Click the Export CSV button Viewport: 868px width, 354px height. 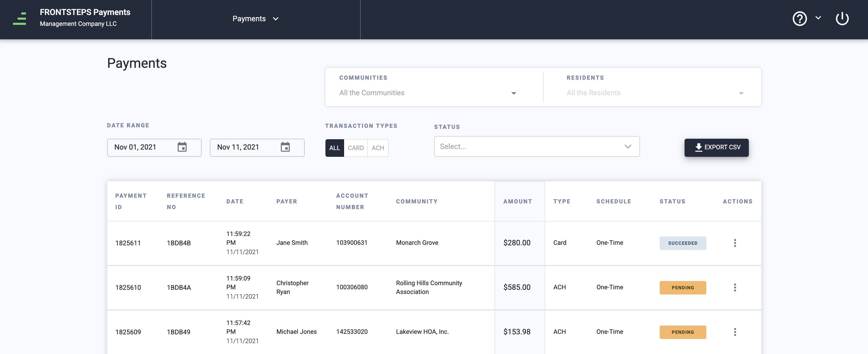point(716,148)
